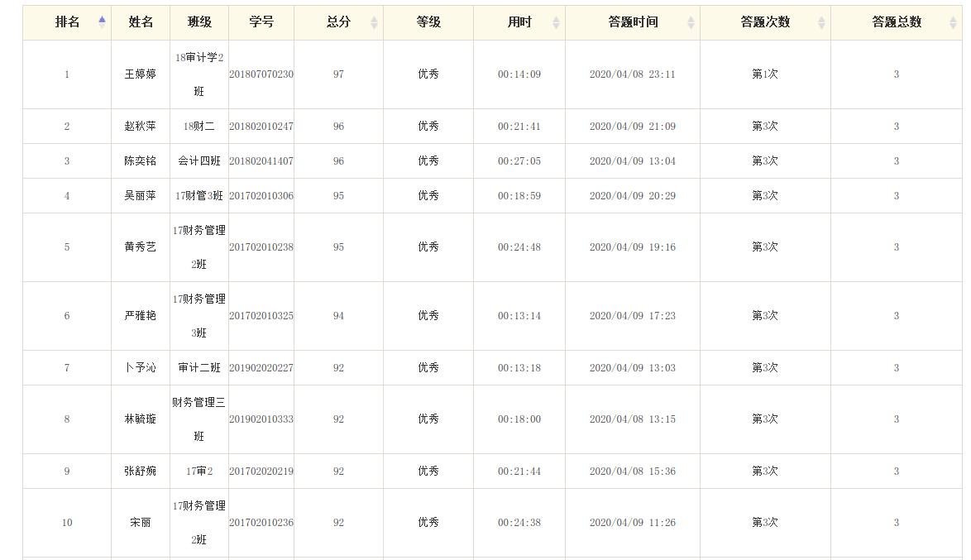The image size is (971, 560).
Task: Click the 等级 column header
Action: (x=428, y=22)
